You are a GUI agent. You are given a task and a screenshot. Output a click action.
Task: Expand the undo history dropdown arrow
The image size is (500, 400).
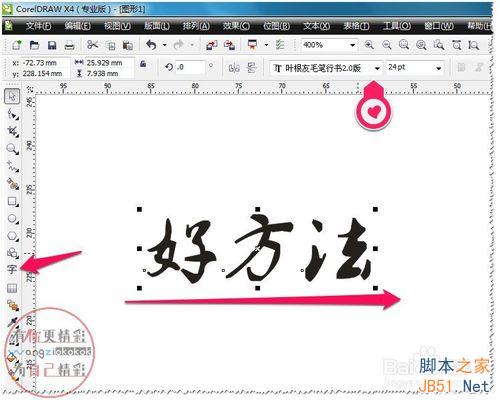point(164,45)
